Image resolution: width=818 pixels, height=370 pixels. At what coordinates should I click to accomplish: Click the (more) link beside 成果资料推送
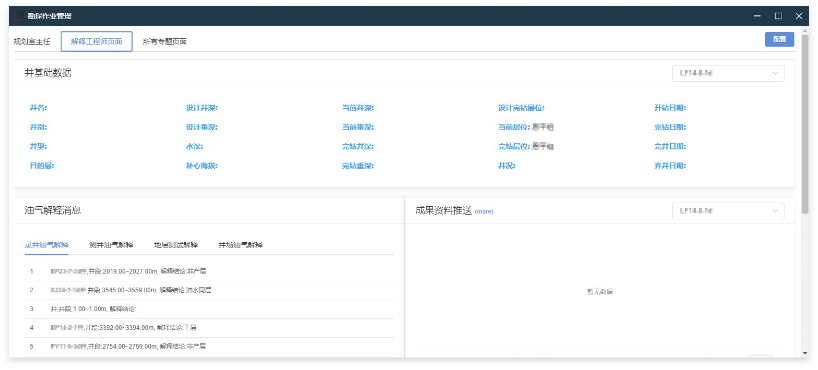click(x=484, y=212)
